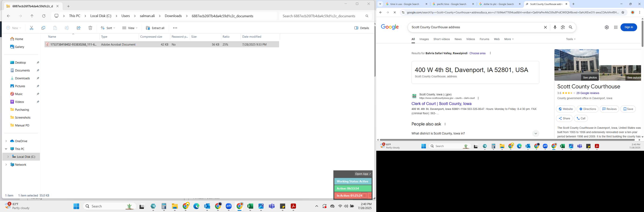Select the PDF file 1753738418402-933830268_111-6
644x212 pixels.
(x=162, y=44)
